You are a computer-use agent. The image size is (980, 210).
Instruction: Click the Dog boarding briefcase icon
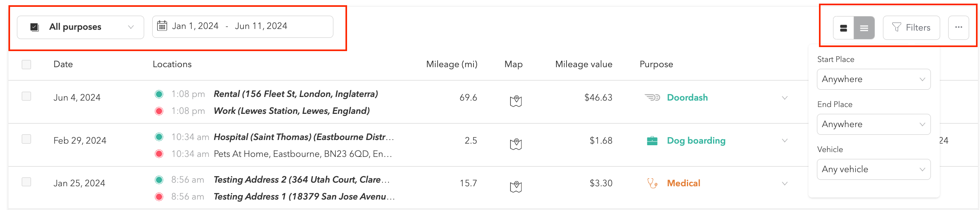tap(652, 141)
